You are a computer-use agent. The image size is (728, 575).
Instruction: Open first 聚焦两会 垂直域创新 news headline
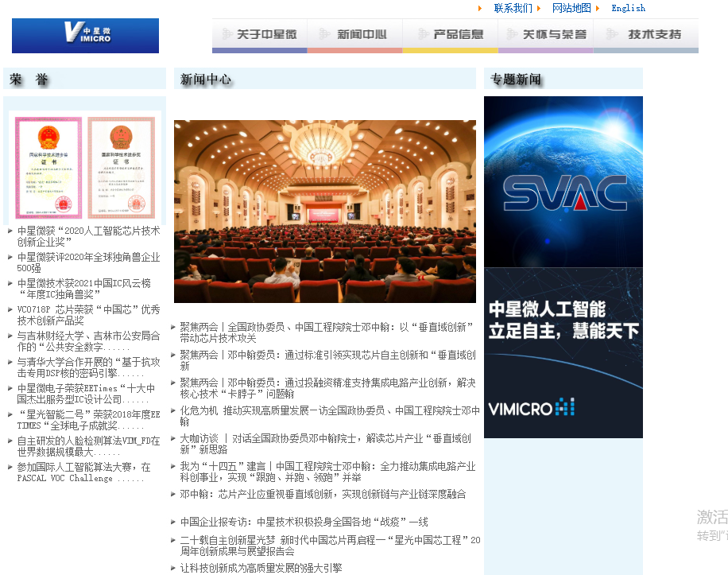pos(327,332)
